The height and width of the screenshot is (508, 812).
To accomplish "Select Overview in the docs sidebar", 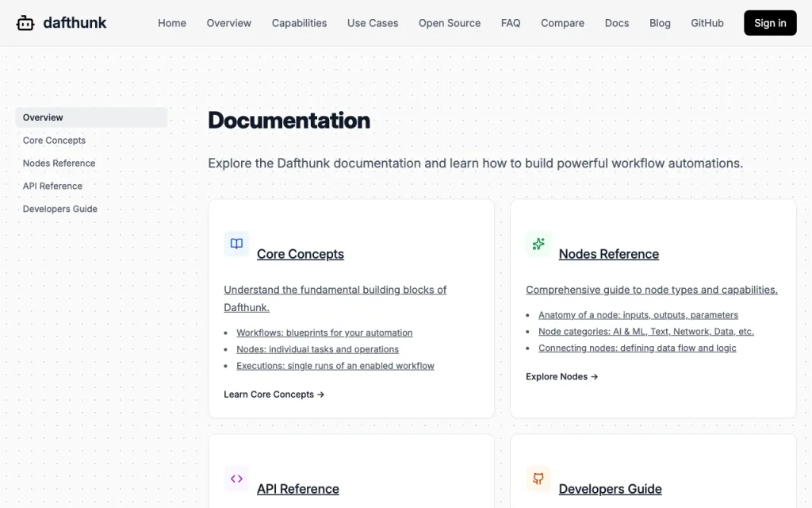I will (x=91, y=117).
